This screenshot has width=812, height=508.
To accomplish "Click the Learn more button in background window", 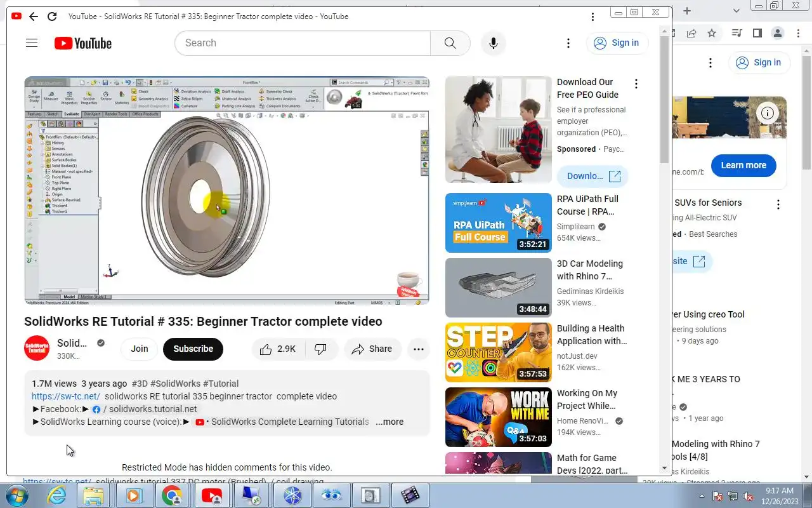I will [743, 165].
